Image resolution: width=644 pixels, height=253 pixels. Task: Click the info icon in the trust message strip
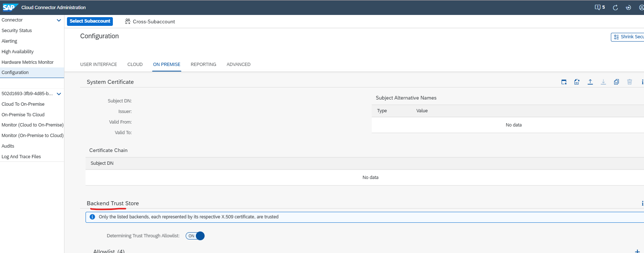[x=92, y=217]
